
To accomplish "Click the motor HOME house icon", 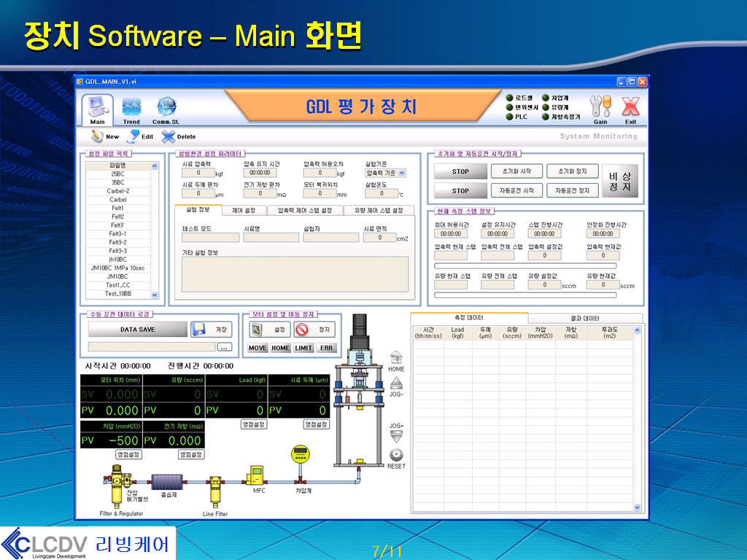I will pos(396,357).
